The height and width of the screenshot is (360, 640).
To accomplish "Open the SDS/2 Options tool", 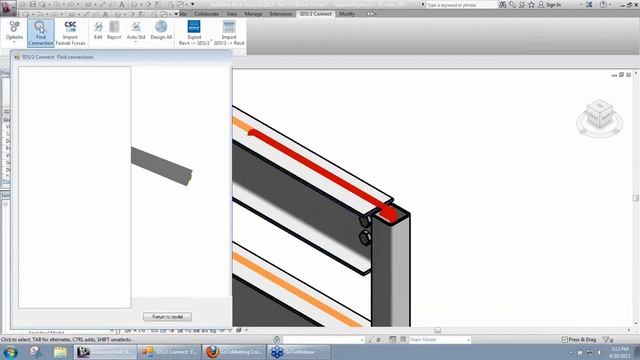I will click(x=14, y=31).
